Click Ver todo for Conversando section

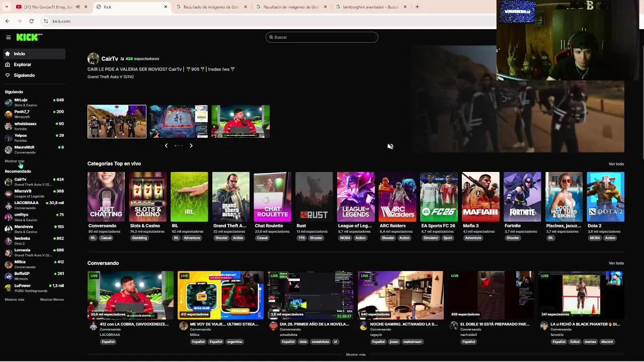[x=616, y=263]
